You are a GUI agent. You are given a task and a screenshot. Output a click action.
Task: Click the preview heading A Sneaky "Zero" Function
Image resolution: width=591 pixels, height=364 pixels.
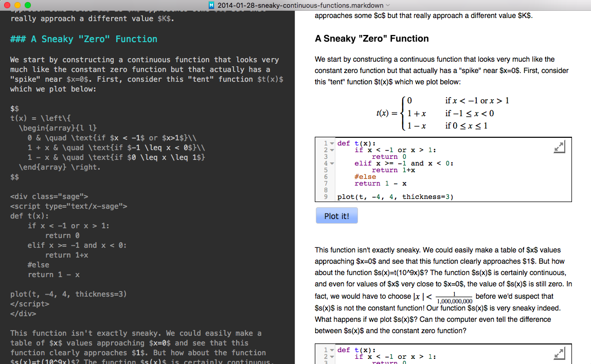pyautogui.click(x=372, y=39)
